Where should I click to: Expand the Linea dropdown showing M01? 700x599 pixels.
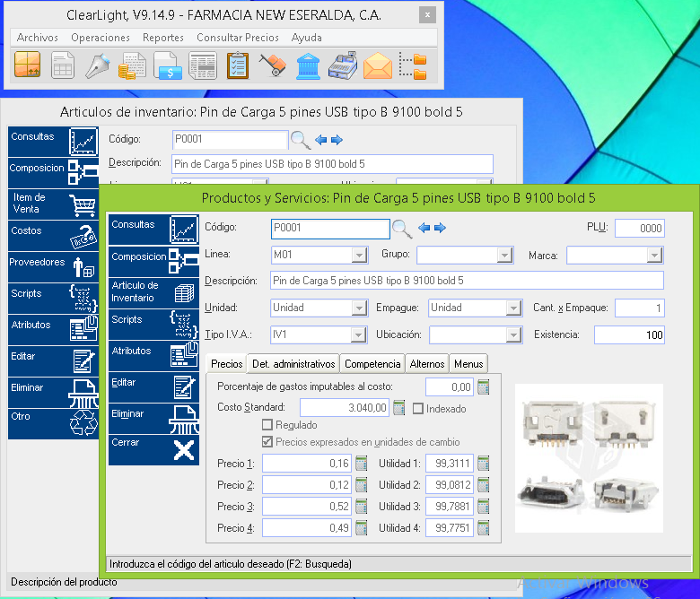point(359,256)
